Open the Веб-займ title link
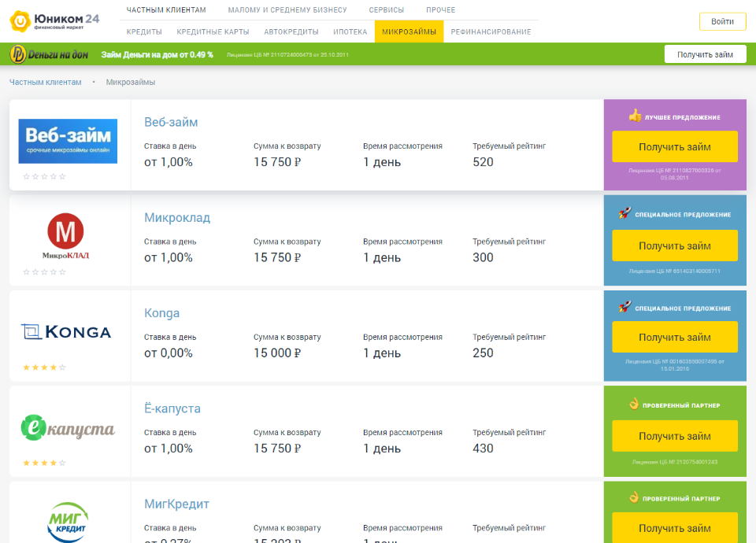 [x=171, y=122]
